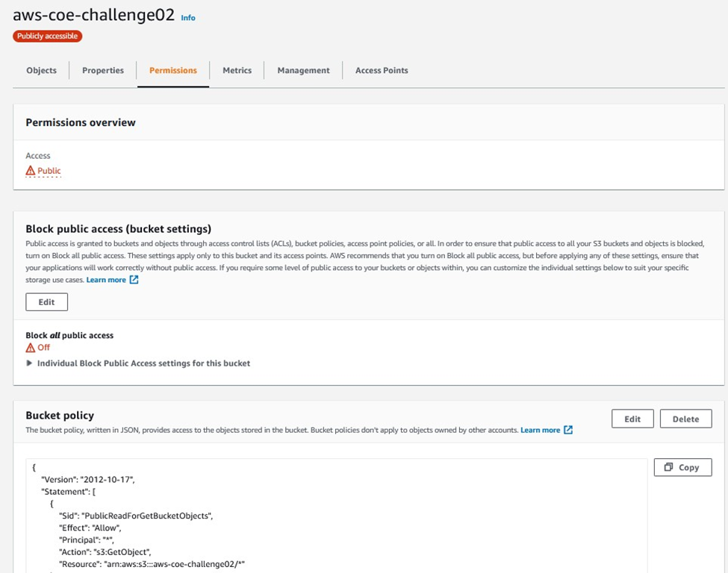The width and height of the screenshot is (728, 573).
Task: Click the Sid line in policy JSON
Action: tap(136, 516)
